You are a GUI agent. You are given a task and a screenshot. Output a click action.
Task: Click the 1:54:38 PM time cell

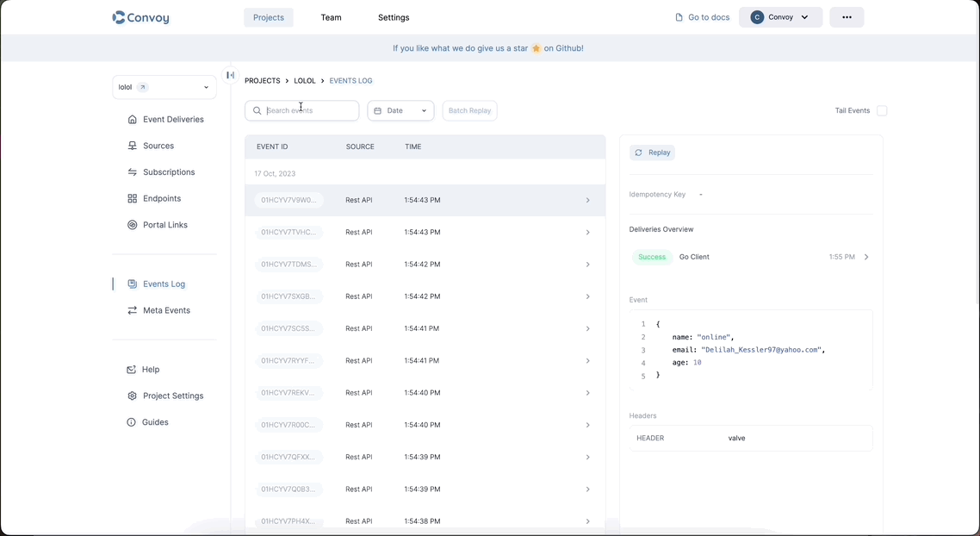point(423,521)
